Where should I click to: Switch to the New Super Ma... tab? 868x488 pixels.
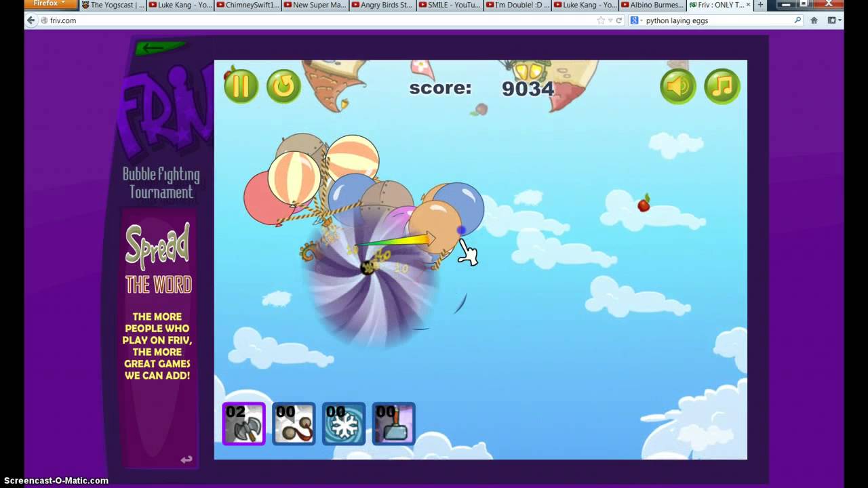315,5
